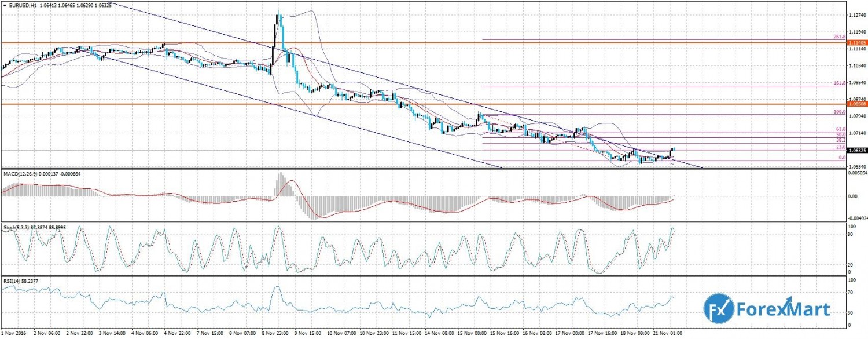This screenshot has width=868, height=339.
Task: Click the ForexMart FX circle logo
Action: coord(718,307)
